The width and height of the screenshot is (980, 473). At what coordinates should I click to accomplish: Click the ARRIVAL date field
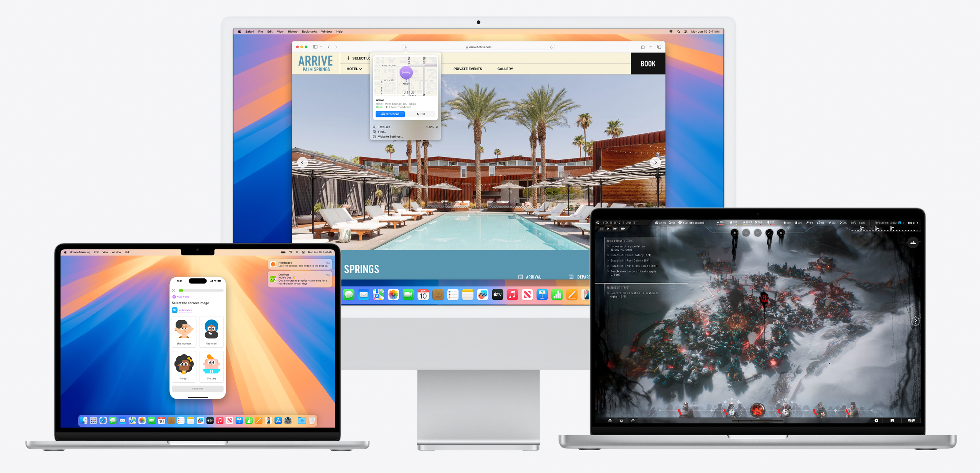coord(534,275)
